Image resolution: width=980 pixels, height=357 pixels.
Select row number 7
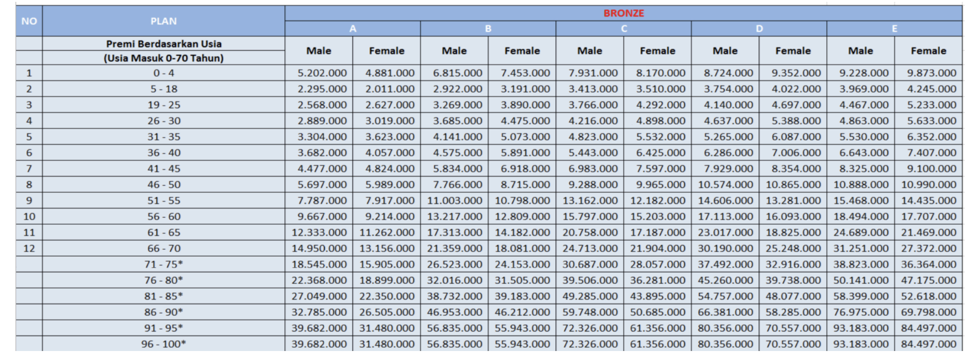[x=29, y=169]
